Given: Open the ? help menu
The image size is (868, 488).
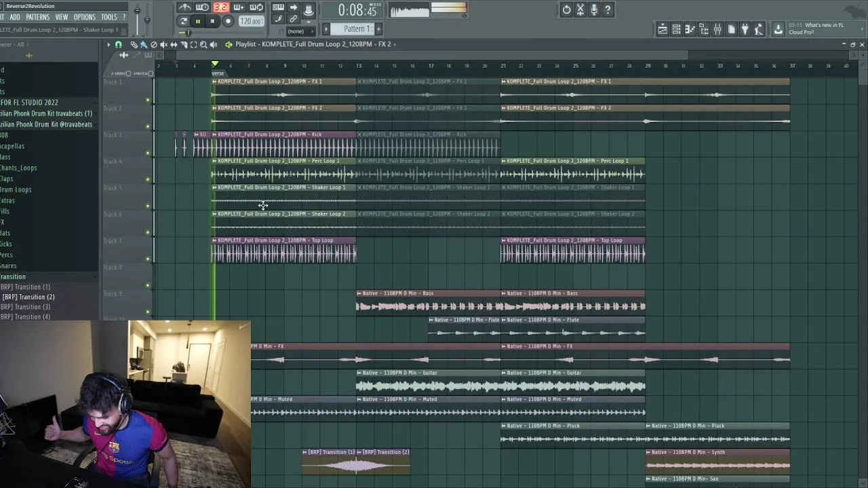Looking at the screenshot, I should [124, 17].
